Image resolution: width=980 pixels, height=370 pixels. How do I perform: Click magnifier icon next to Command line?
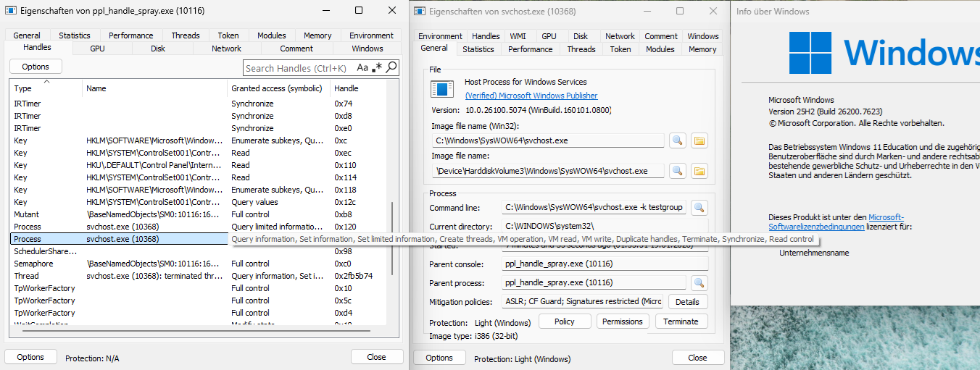[699, 208]
